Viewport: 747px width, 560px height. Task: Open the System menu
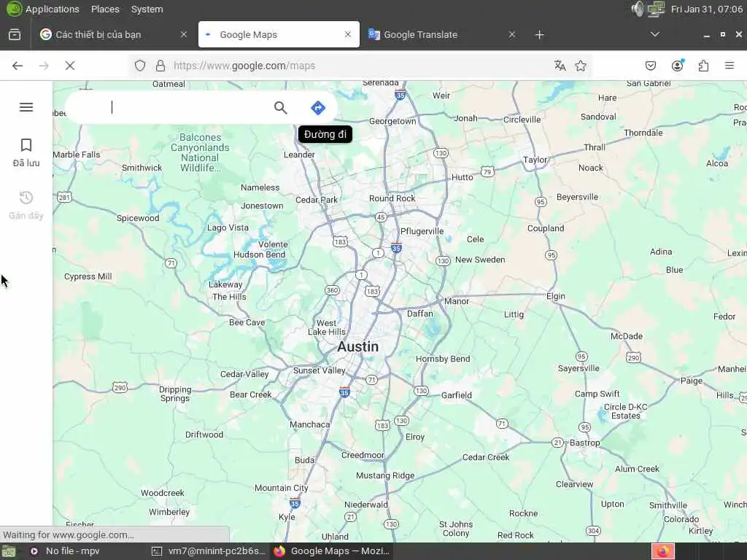147,9
